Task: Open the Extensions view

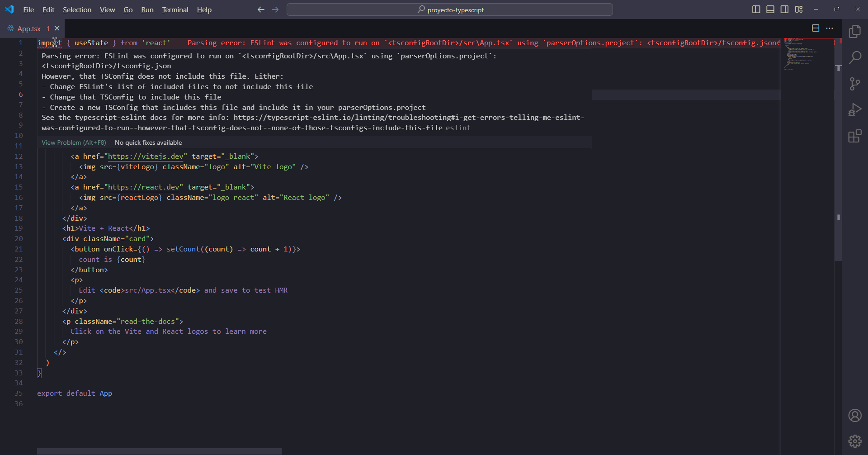Action: pos(855,136)
